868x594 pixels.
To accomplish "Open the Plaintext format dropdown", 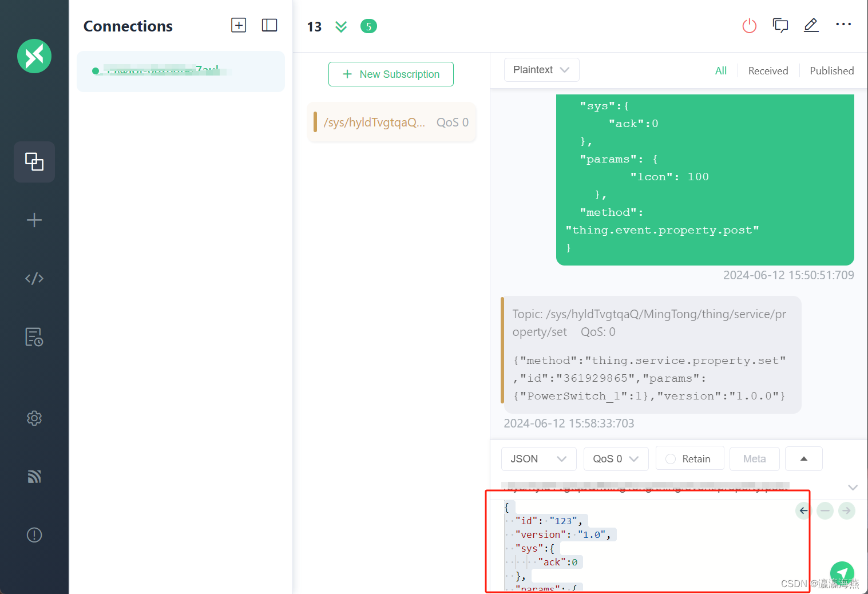I will click(x=541, y=70).
